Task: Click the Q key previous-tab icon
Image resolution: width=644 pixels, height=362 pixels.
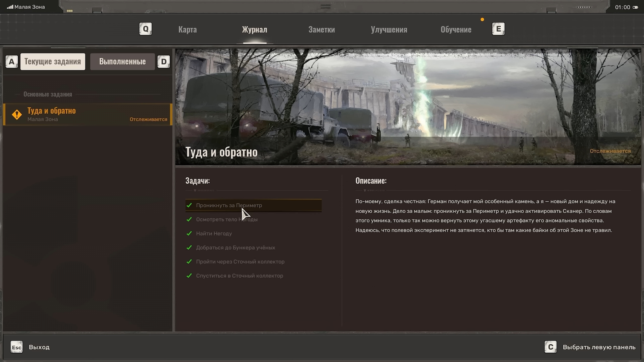Action: [145, 29]
